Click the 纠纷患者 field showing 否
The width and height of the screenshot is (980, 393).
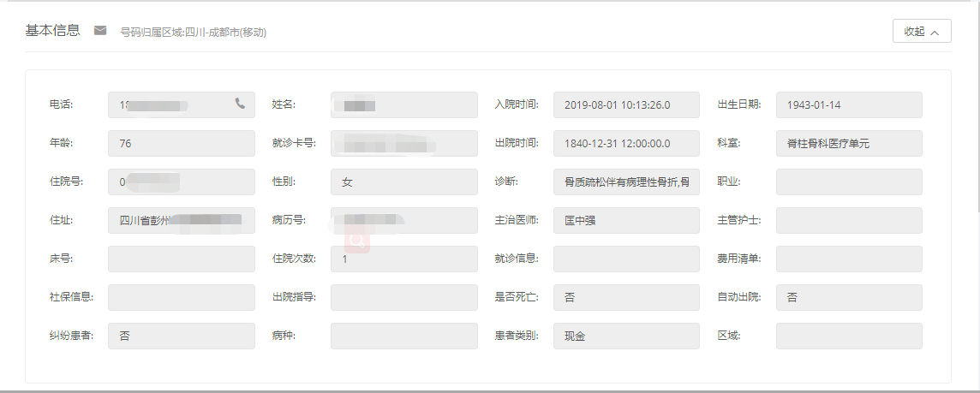click(x=182, y=336)
